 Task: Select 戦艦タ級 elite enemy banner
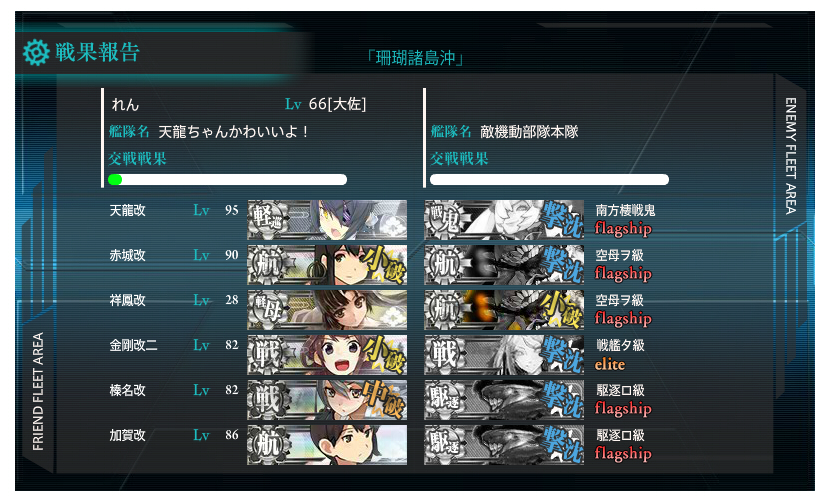click(504, 355)
